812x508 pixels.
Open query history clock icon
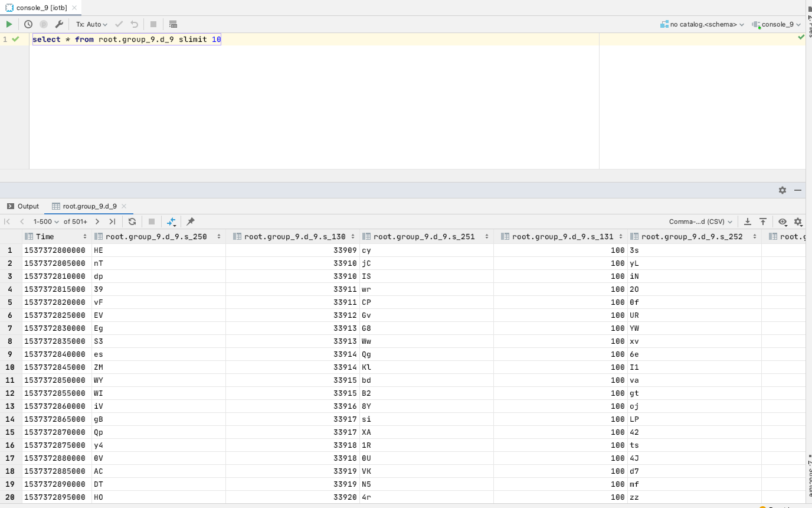28,24
